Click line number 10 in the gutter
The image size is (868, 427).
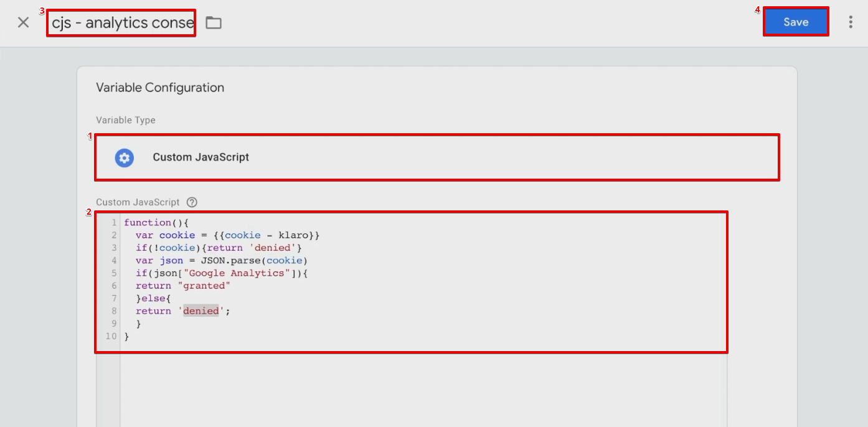pyautogui.click(x=111, y=336)
